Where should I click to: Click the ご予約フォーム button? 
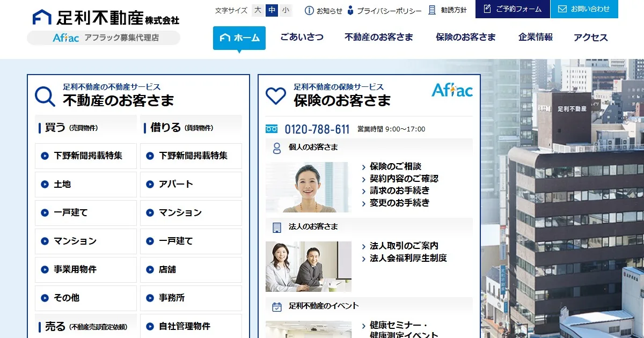coord(513,9)
